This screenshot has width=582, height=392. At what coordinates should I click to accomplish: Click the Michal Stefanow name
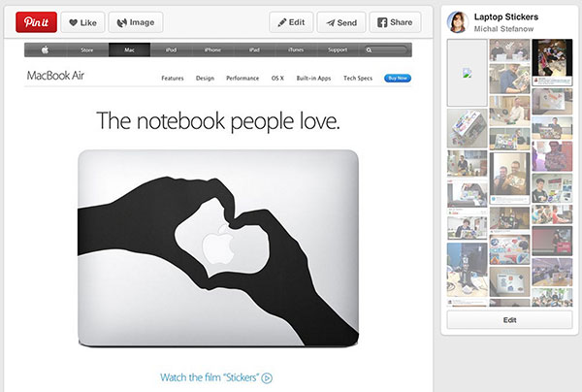click(x=503, y=28)
